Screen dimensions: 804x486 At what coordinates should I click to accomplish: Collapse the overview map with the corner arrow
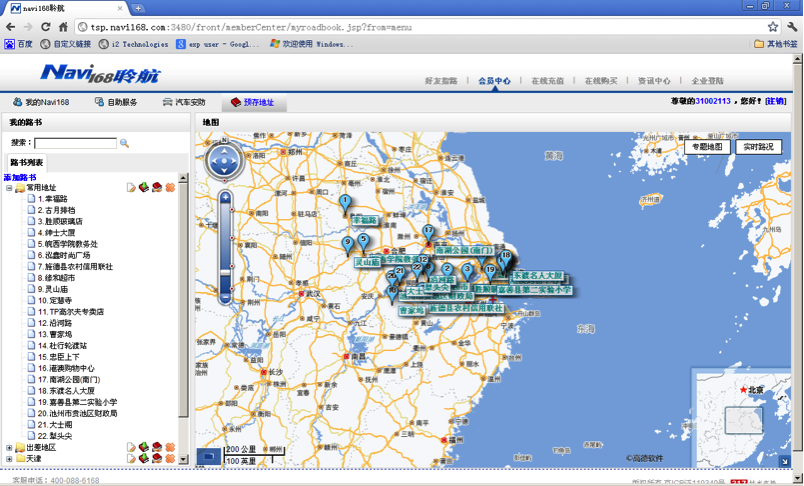pyautogui.click(x=785, y=461)
